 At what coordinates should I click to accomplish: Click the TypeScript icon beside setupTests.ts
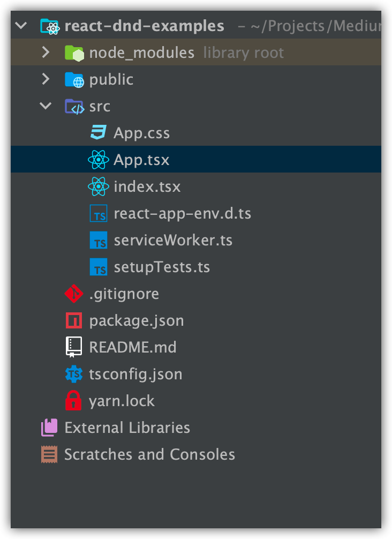[99, 266]
